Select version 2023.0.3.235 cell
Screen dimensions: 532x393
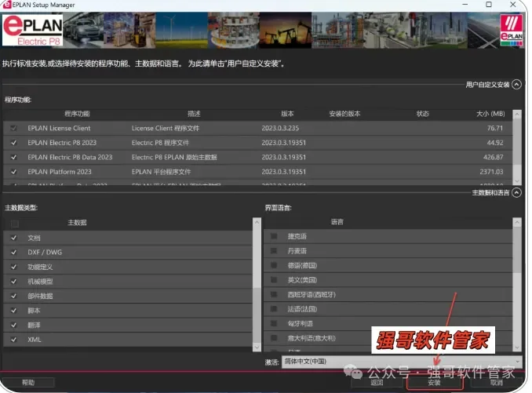(x=280, y=128)
